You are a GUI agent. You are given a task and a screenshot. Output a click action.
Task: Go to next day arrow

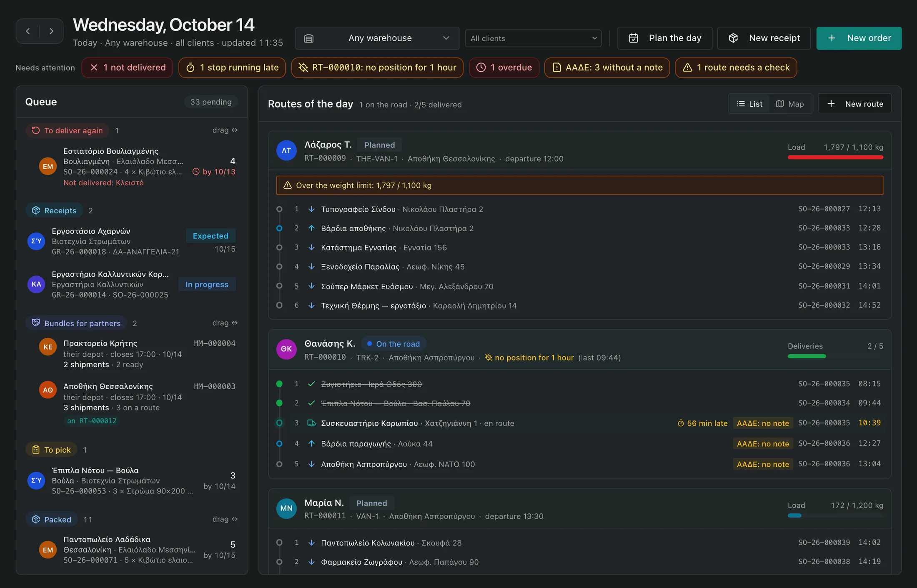51,31
